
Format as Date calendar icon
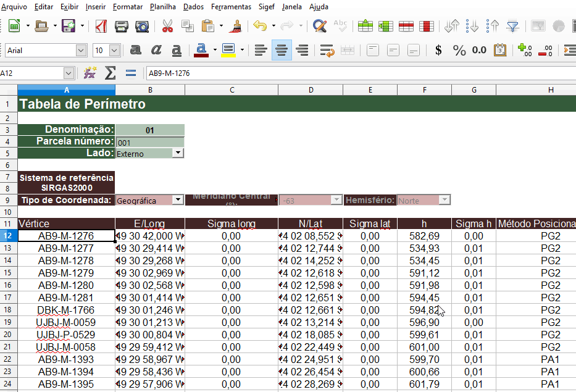coord(500,50)
